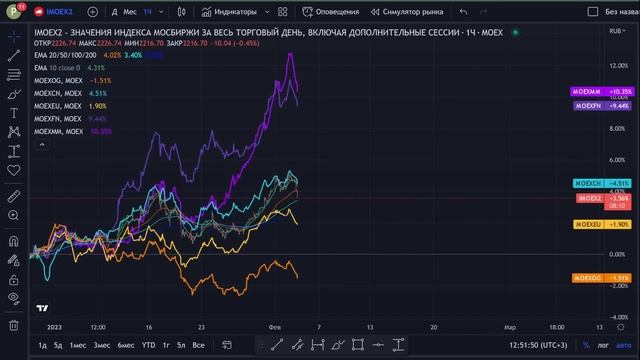The width and height of the screenshot is (640, 360).
Task: Select the brush drawing tool in left sidebar
Action: (x=14, y=94)
